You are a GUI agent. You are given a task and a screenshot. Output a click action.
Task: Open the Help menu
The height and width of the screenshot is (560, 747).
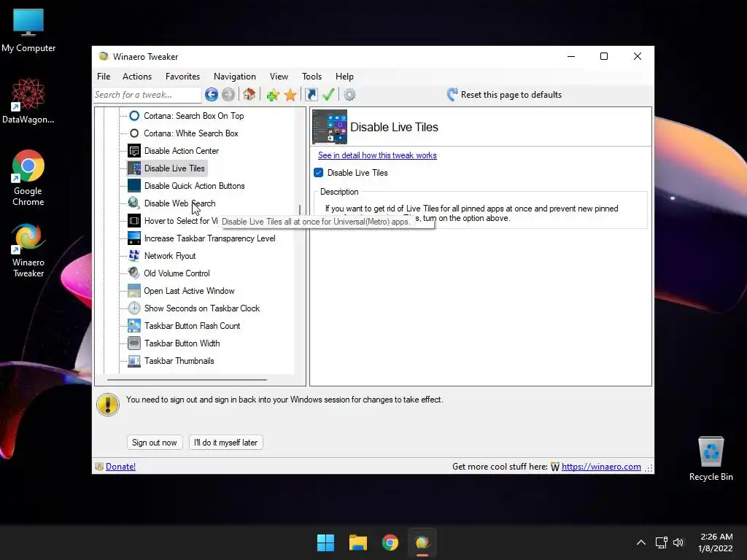coord(344,77)
